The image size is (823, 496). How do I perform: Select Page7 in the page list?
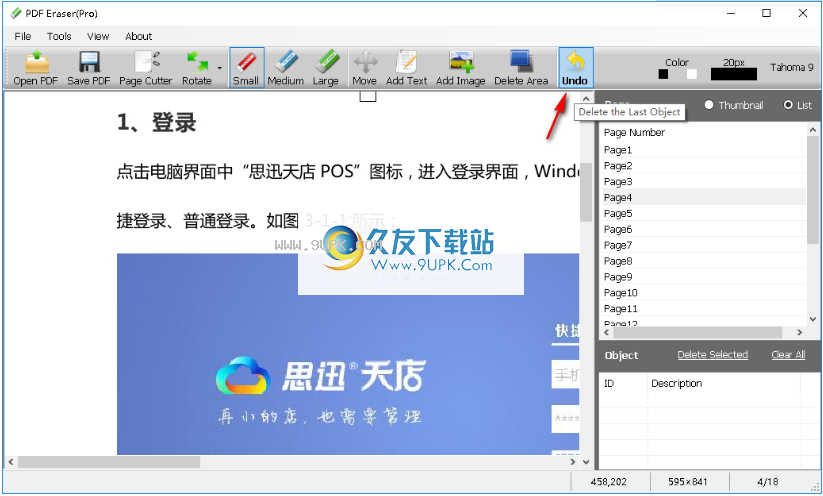702,245
